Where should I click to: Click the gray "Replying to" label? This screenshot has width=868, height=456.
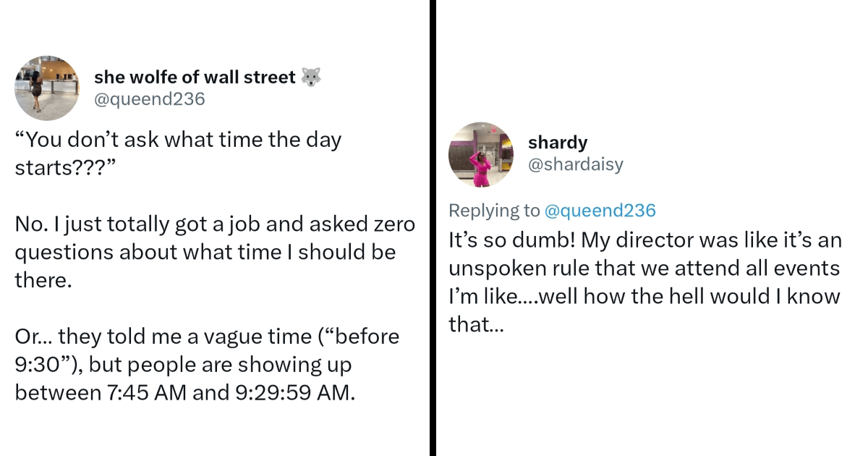point(494,211)
